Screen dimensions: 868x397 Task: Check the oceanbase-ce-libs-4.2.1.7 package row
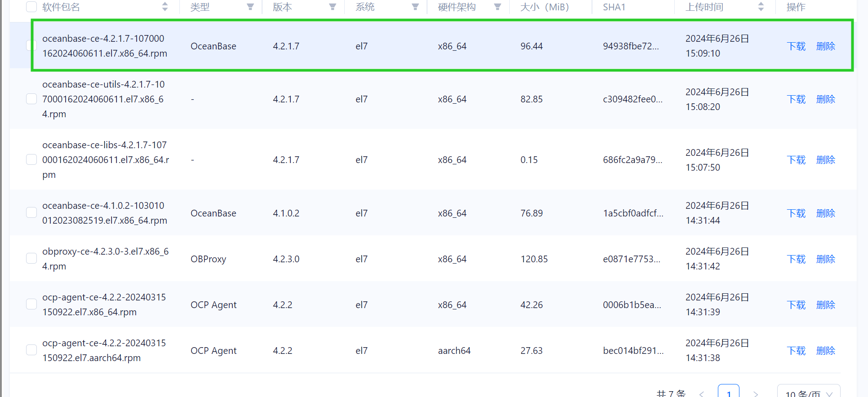pos(31,159)
